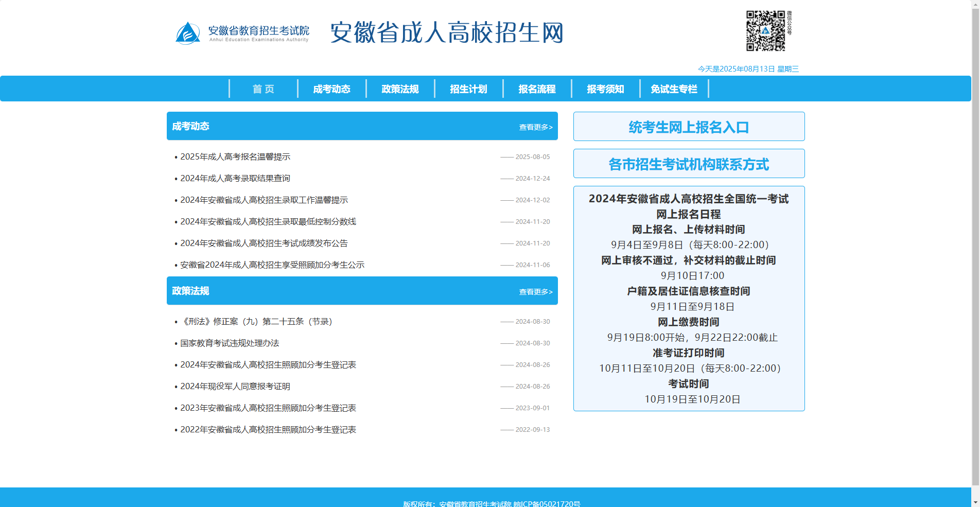Click 查看更多 under 政策法规 header

(535, 291)
